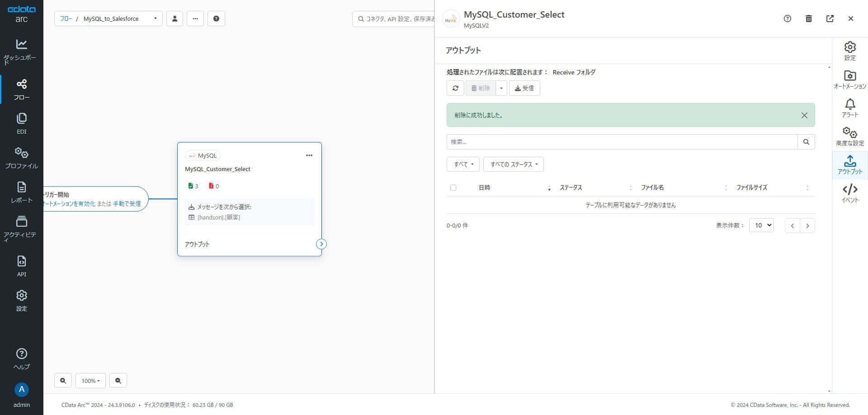Image resolution: width=868 pixels, height=415 pixels.
Task: Dismiss the 削除に成功しました notification
Action: pos(804,115)
